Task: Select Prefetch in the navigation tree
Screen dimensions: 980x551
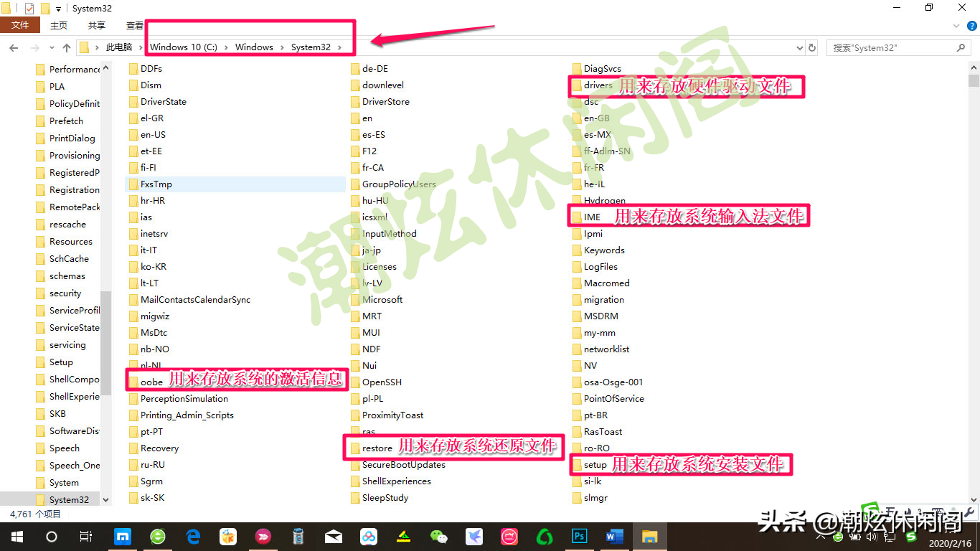Action: (x=66, y=121)
